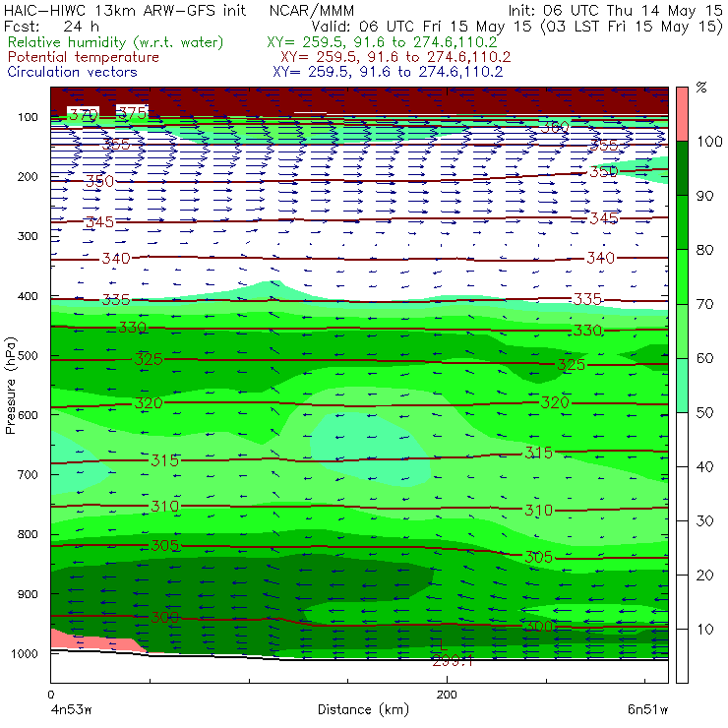Click the '(03 LST Fri 15 May 15)' text
The width and height of the screenshot is (728, 728).
click(632, 27)
